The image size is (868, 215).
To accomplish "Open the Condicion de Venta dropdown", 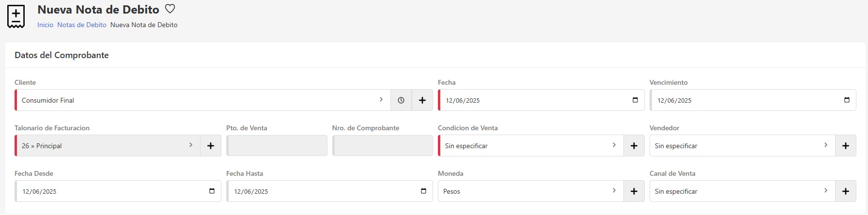I will coord(528,146).
